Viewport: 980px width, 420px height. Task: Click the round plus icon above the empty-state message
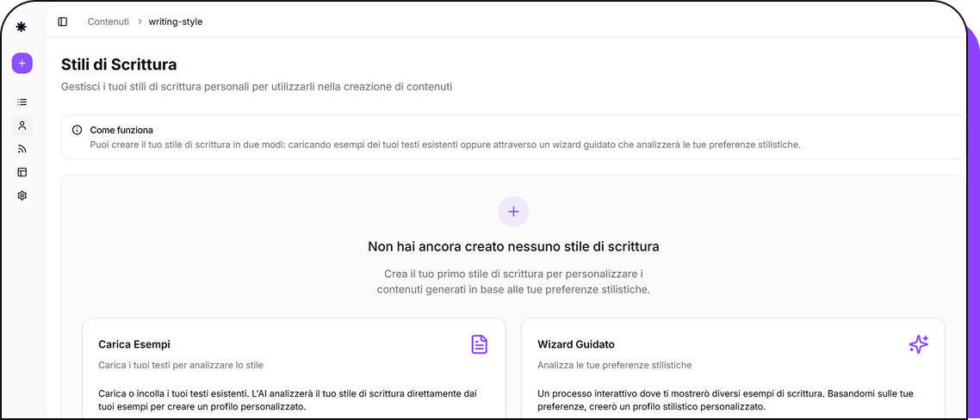(513, 212)
